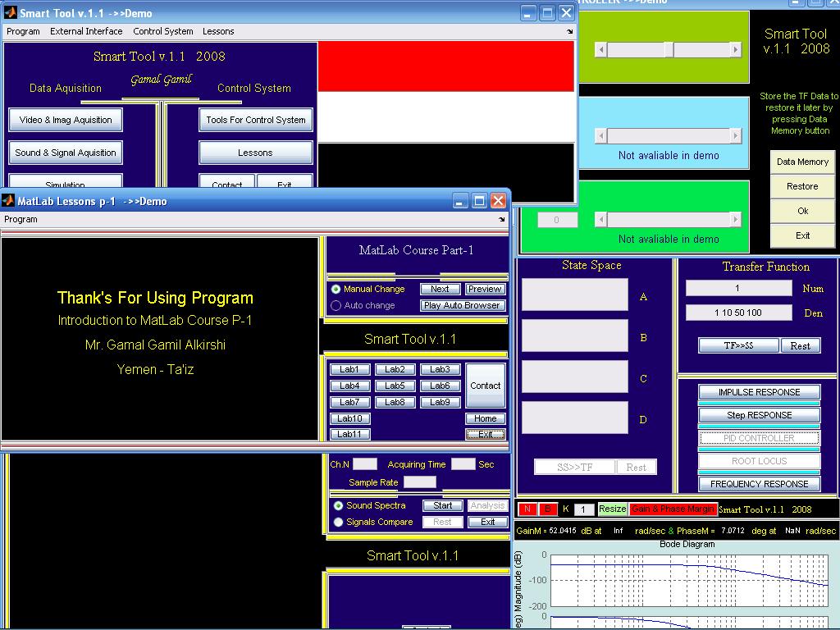The width and height of the screenshot is (840, 630).
Task: Click the Gain & Phase Margin button
Action: coord(673,509)
